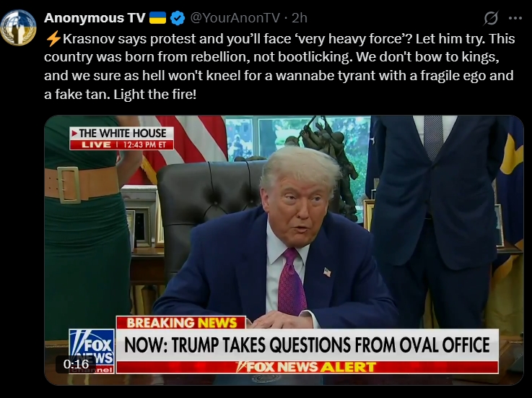Click the 0:16 video duration badge

pos(76,364)
